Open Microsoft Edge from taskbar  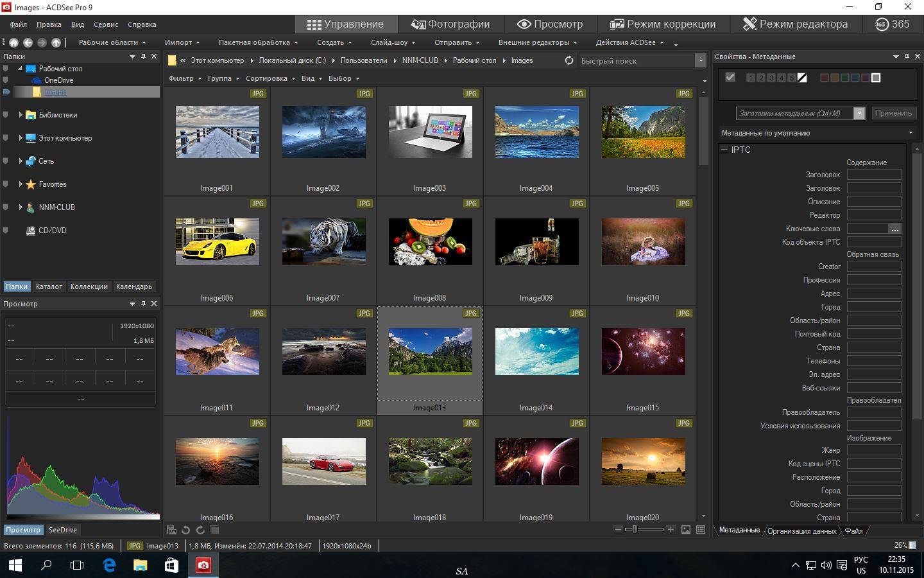coord(109,565)
